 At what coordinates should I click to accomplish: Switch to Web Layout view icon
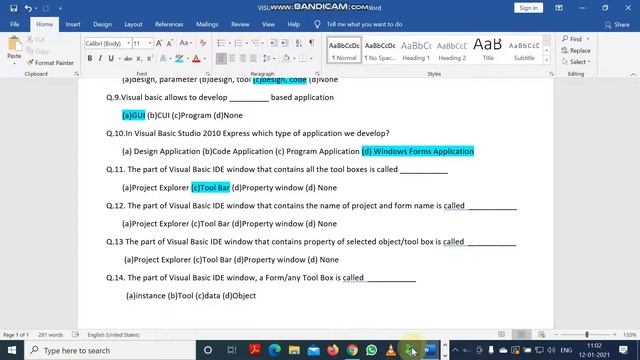tap(541, 335)
